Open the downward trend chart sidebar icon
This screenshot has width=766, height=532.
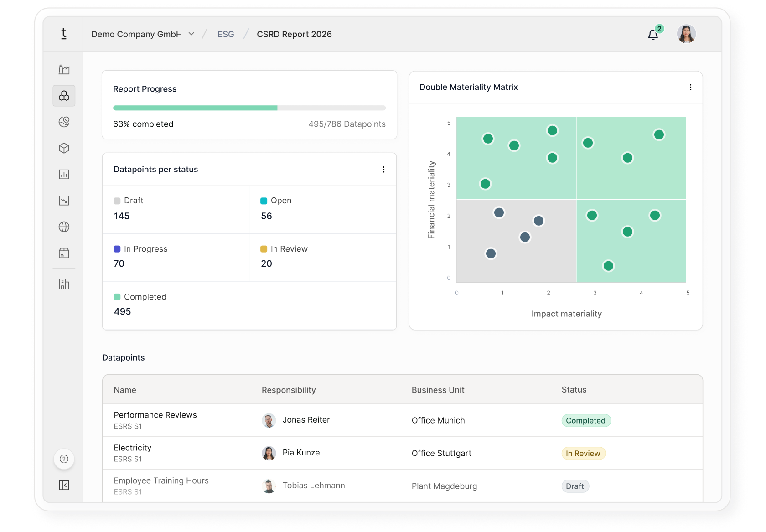click(64, 201)
